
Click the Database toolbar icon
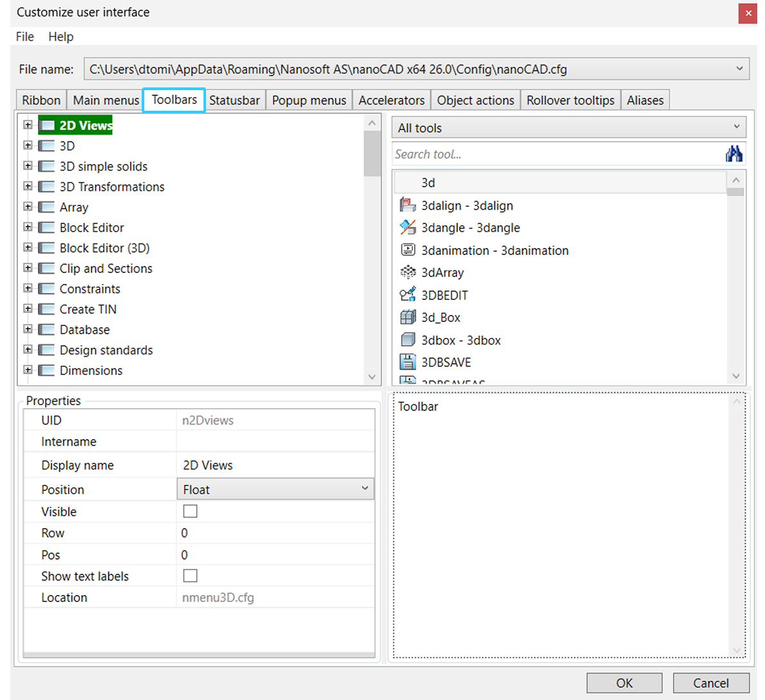click(46, 330)
